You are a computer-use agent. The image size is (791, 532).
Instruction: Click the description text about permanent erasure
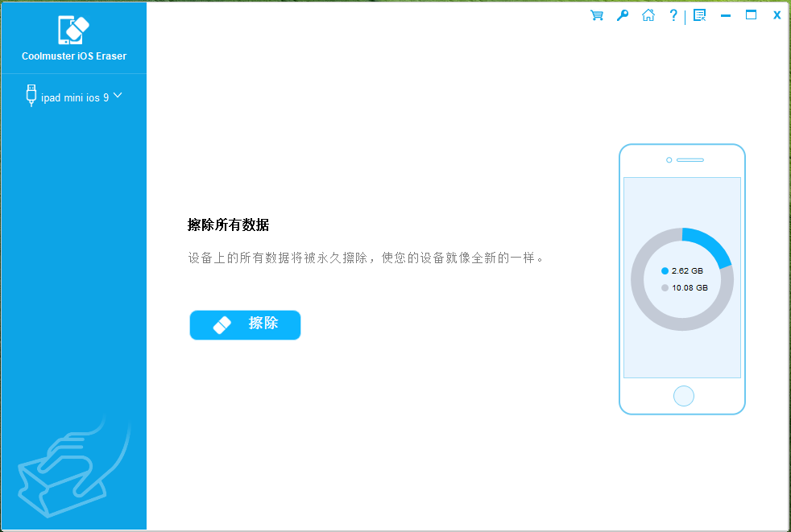pyautogui.click(x=367, y=258)
